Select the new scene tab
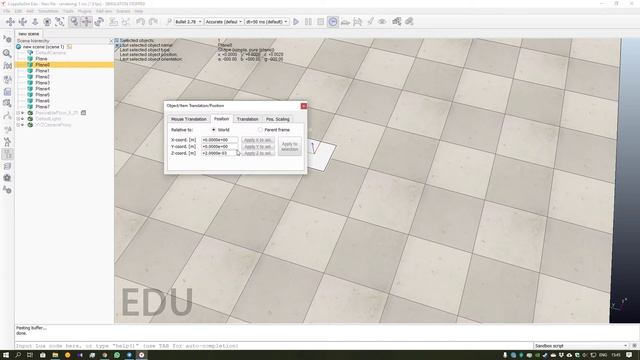Viewport: 640px width, 360px height. [x=29, y=34]
